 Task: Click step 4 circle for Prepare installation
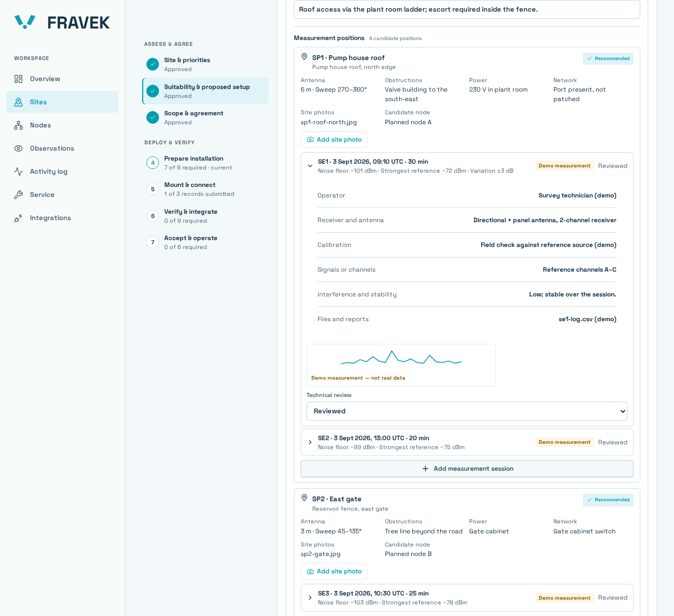coord(153,163)
